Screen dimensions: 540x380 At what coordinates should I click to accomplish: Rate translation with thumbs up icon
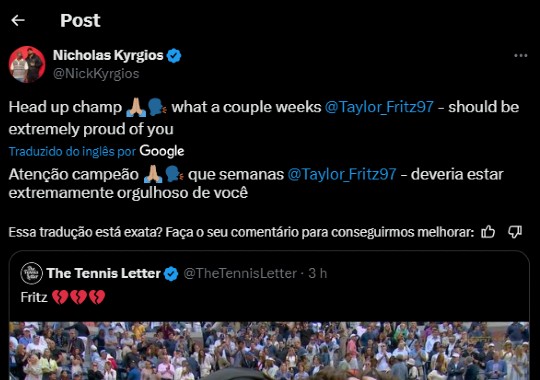click(x=488, y=232)
